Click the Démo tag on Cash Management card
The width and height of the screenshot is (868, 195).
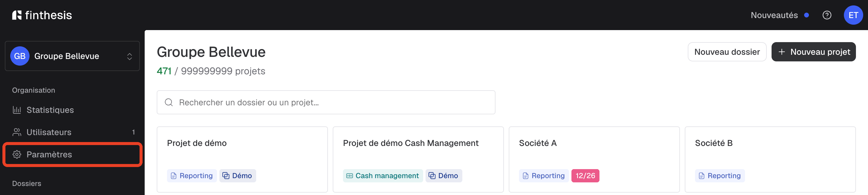tap(443, 175)
